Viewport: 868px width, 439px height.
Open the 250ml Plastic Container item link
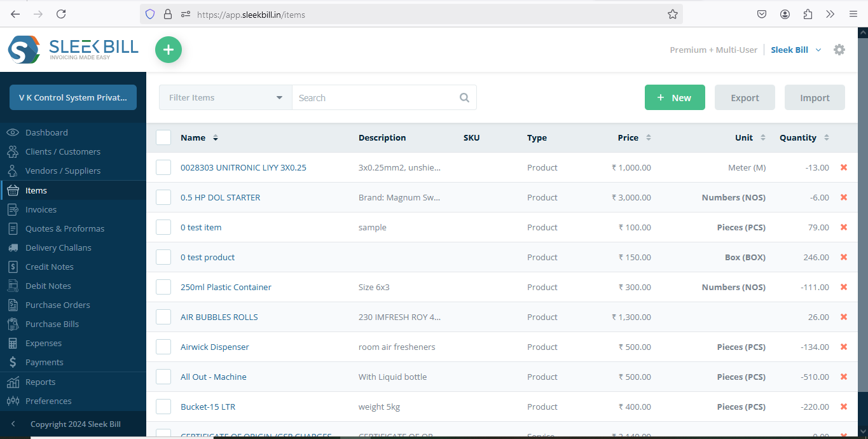(226, 287)
